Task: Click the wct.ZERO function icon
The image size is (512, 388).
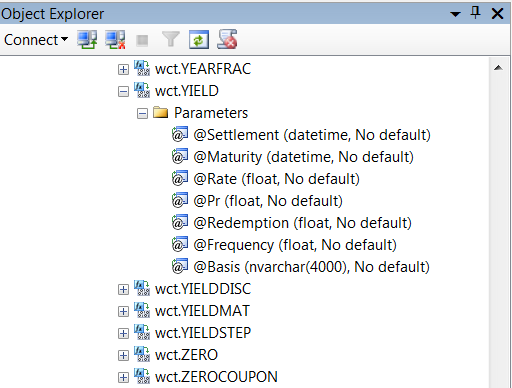Action: (x=142, y=354)
